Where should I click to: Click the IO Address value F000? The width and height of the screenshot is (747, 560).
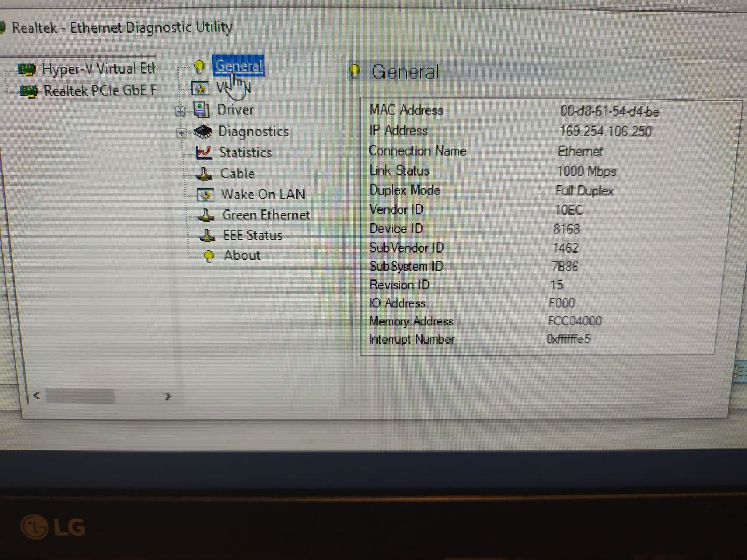pos(562,303)
